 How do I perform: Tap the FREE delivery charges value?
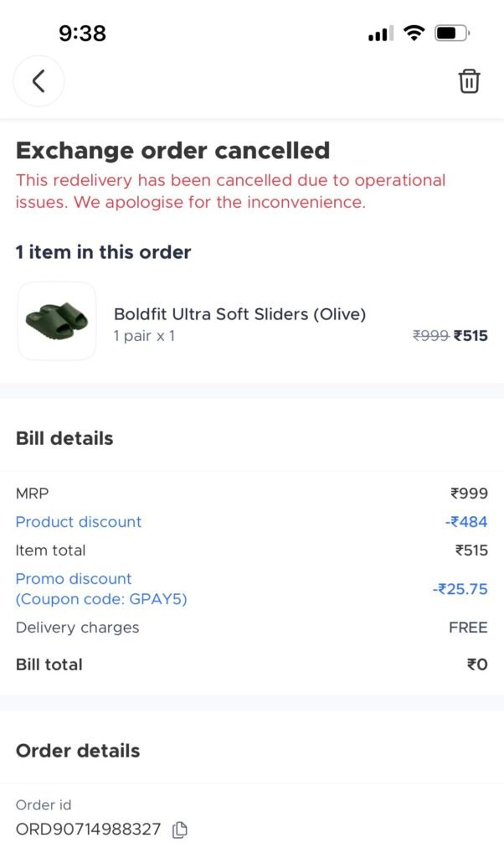pos(468,628)
